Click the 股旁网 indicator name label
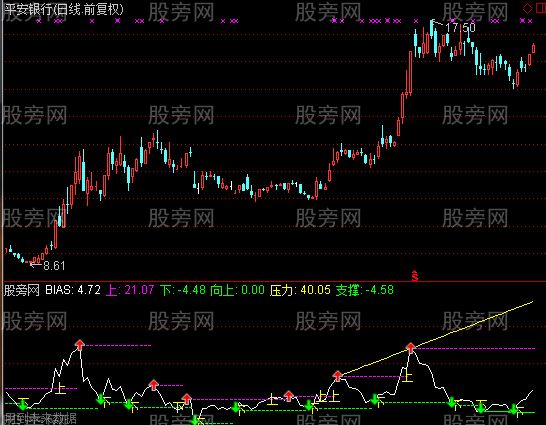 (22, 290)
